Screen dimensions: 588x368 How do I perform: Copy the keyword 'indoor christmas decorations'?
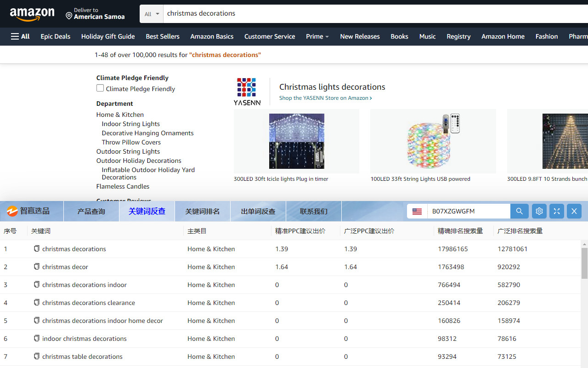[37, 338]
